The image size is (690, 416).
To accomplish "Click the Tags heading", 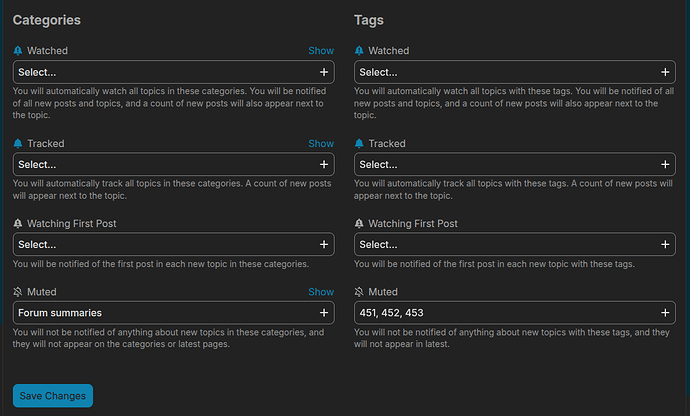I will (369, 20).
